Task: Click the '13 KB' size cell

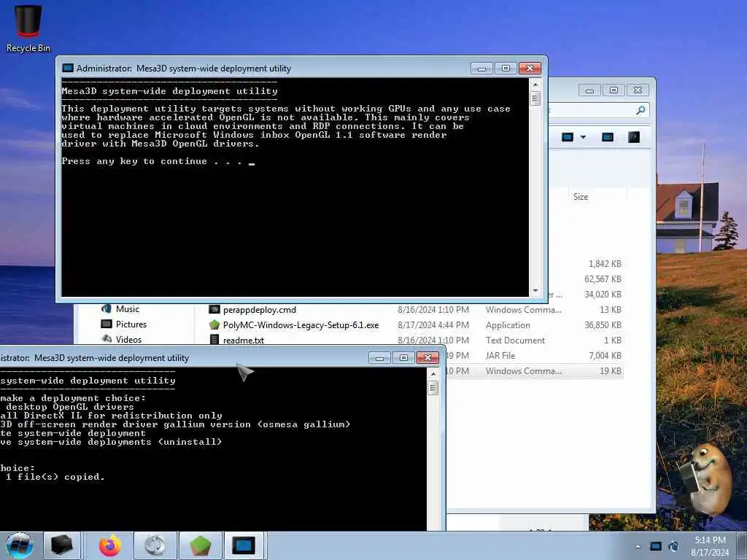Action: tap(611, 310)
